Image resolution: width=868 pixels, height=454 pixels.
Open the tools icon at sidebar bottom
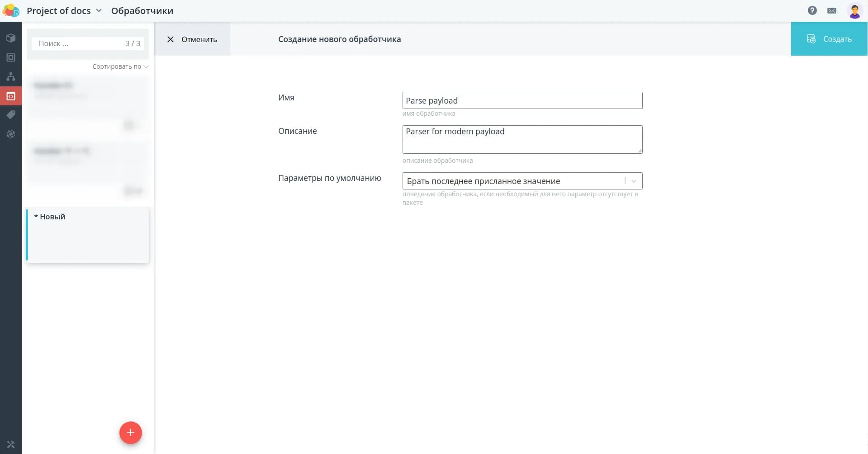click(11, 445)
